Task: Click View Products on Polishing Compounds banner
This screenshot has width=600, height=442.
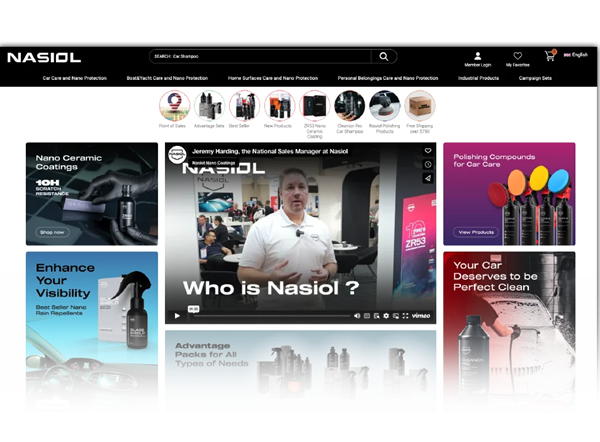Action: (476, 232)
